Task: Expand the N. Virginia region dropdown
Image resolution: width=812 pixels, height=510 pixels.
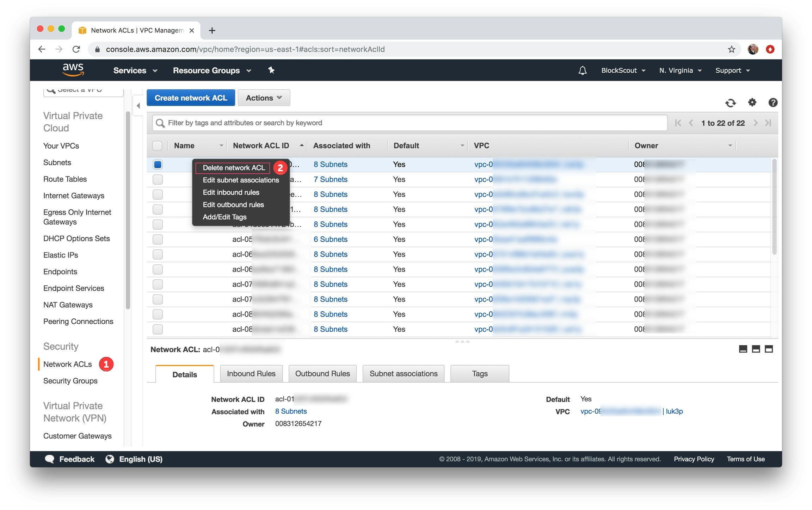Action: (680, 70)
